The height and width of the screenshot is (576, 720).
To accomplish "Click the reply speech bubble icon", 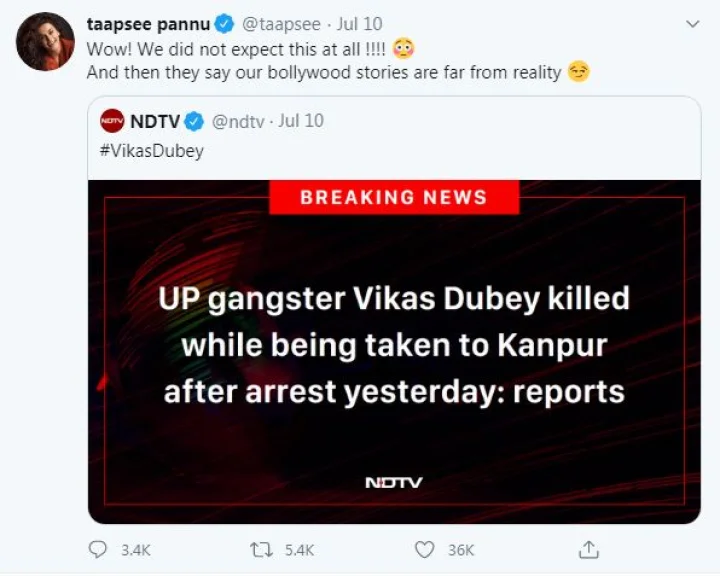I will click(98, 549).
